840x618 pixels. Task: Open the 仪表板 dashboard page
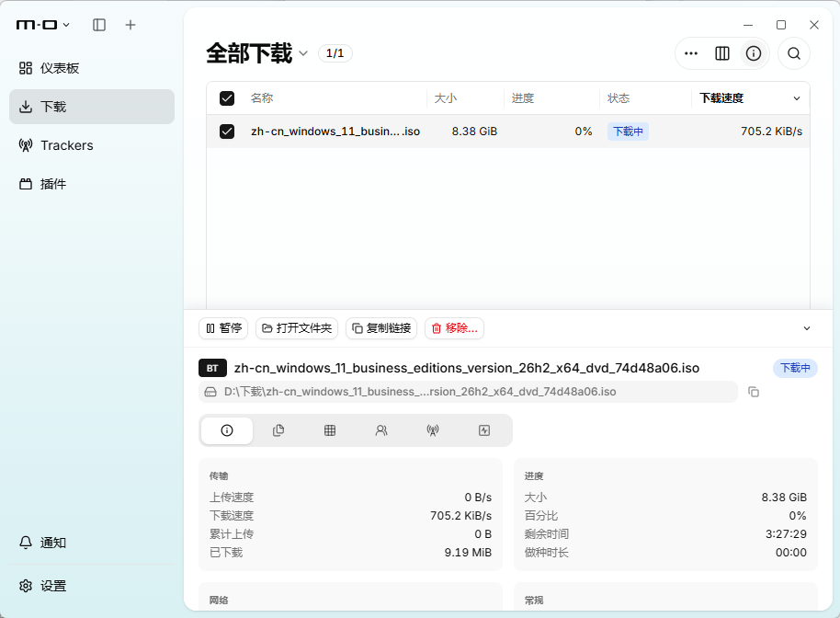coord(92,68)
